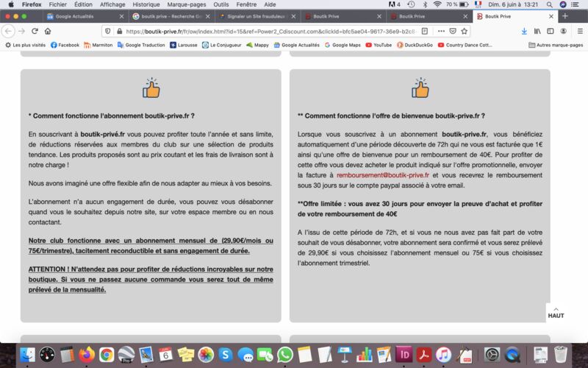Open the battery status menu
588x368 pixels.
457,4
